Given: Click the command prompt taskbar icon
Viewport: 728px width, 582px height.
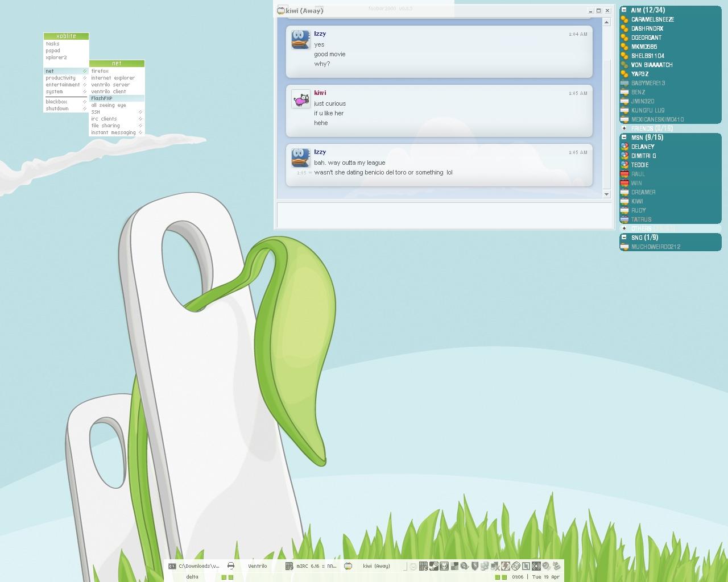Looking at the screenshot, I should [172, 566].
